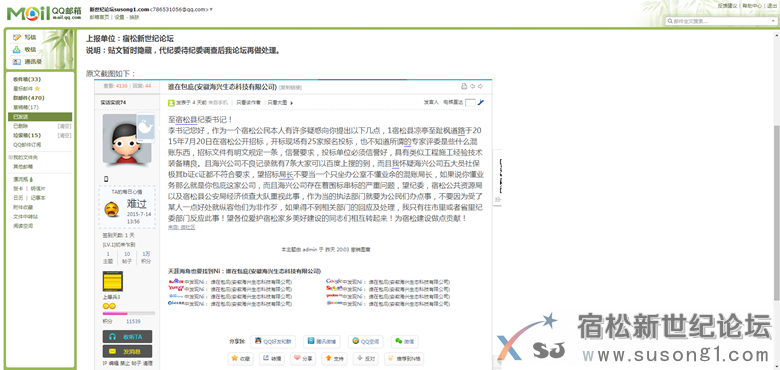Click the 写信 compose mail icon
The image size is (780, 370).
pos(17,37)
